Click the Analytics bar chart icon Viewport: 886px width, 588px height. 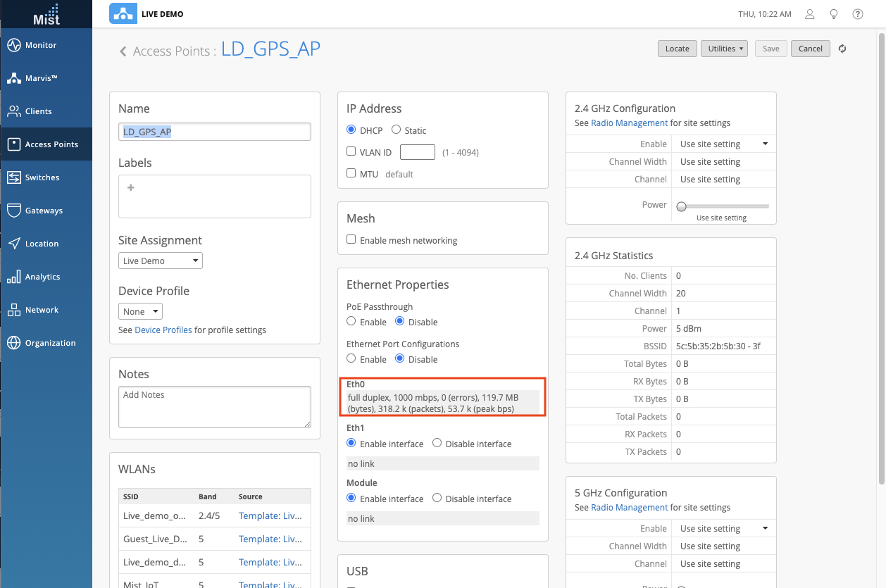(x=14, y=277)
